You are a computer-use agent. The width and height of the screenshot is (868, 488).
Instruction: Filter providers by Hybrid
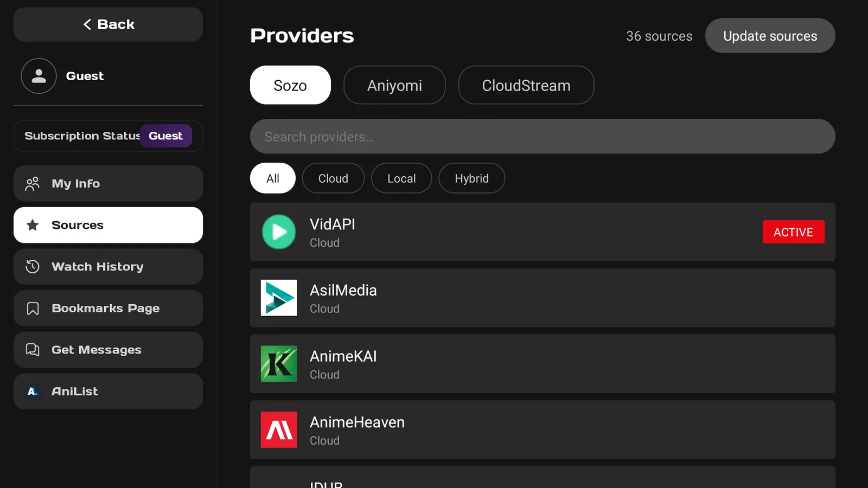(x=471, y=178)
